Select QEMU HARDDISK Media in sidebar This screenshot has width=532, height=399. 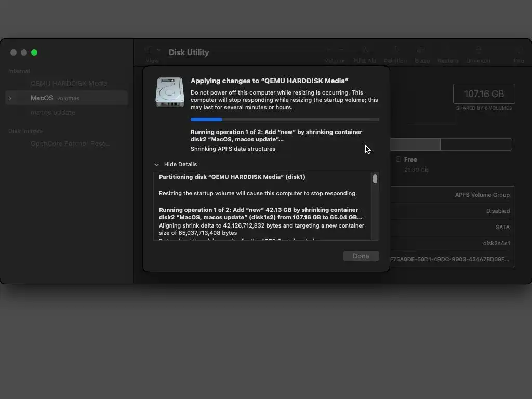point(69,84)
